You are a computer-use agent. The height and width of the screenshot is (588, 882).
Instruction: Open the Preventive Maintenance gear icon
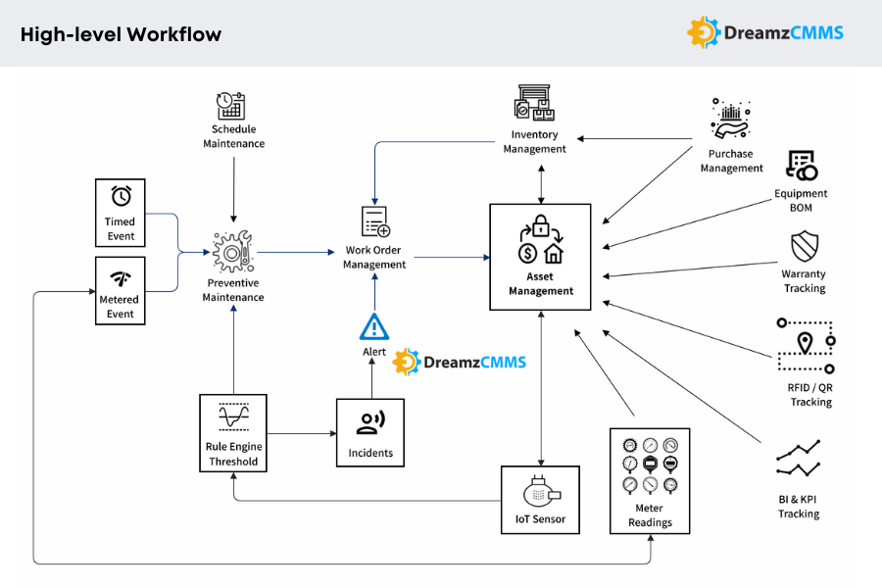233,252
